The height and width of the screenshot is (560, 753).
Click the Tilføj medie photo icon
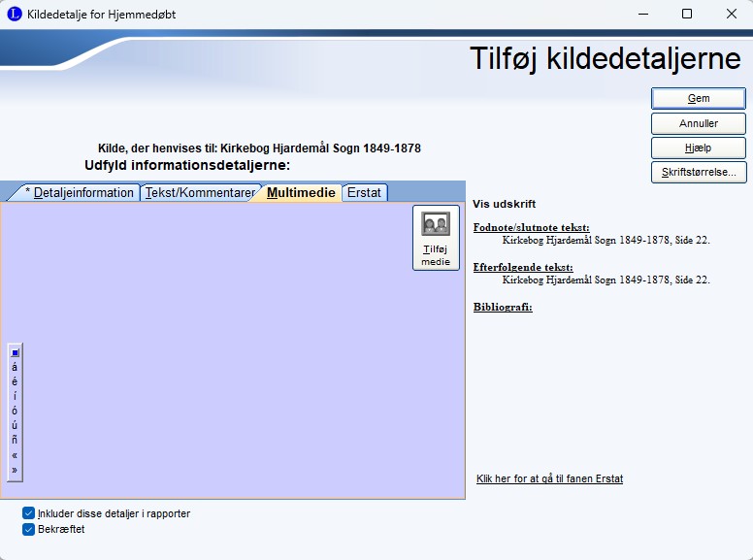click(436, 224)
